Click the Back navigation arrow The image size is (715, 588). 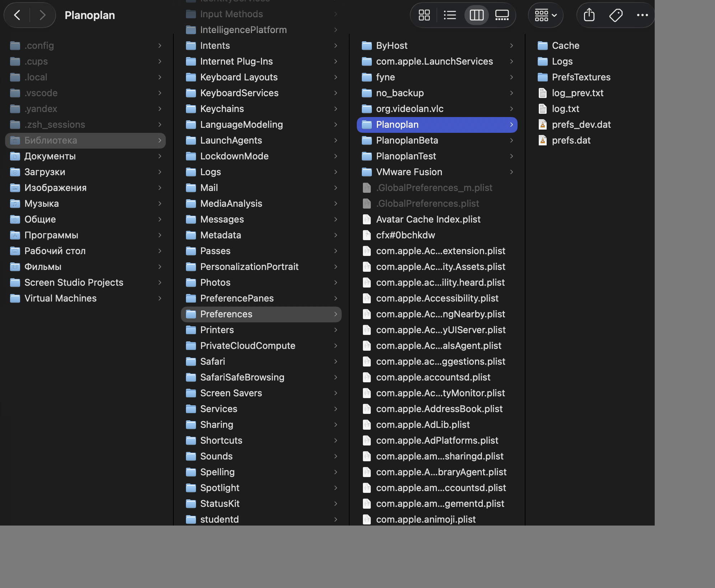click(17, 15)
